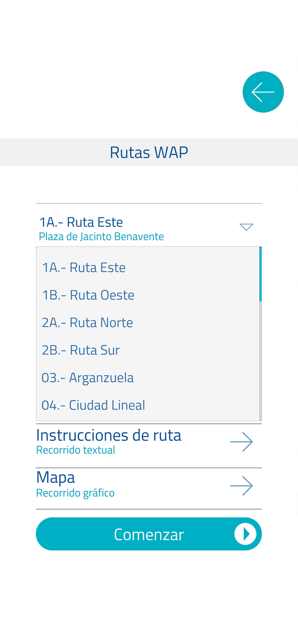Choose 2B.- Ruta Sur route
The height and width of the screenshot is (644, 298).
(80, 349)
